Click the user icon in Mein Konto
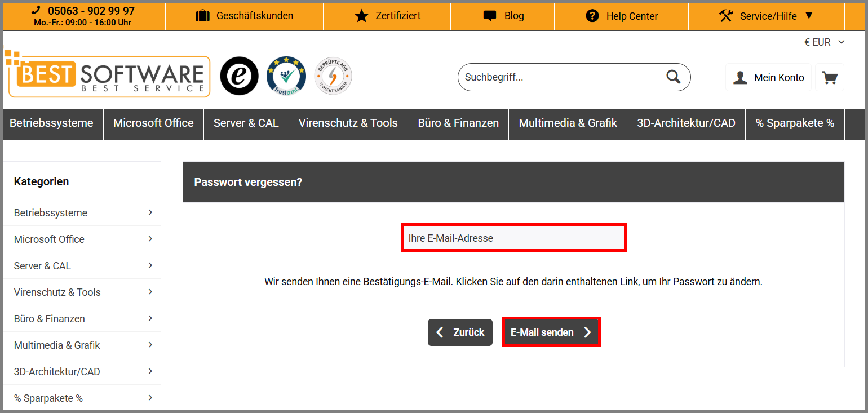The image size is (868, 413). pyautogui.click(x=740, y=78)
